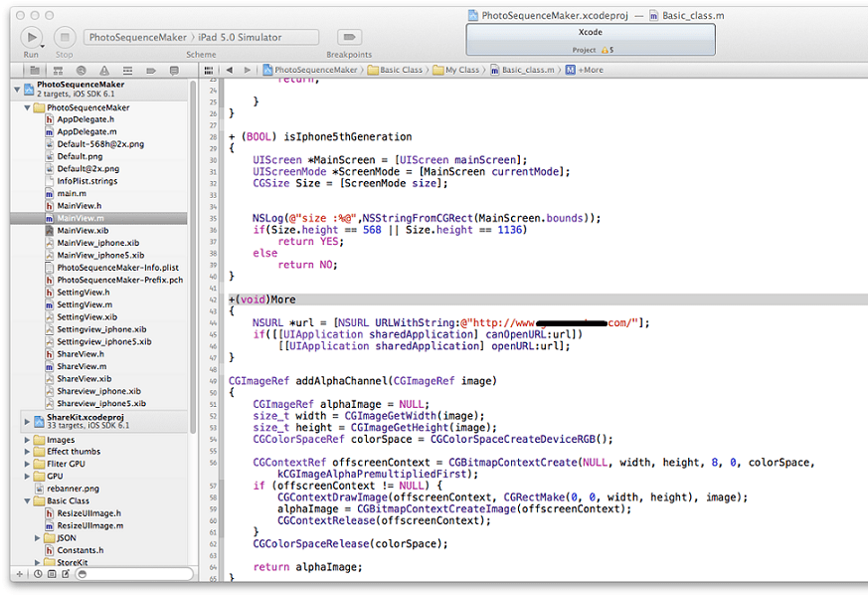Select PhotoSequenceMaker-Prefix.pch
This screenshot has height=596, width=868.
(x=119, y=280)
